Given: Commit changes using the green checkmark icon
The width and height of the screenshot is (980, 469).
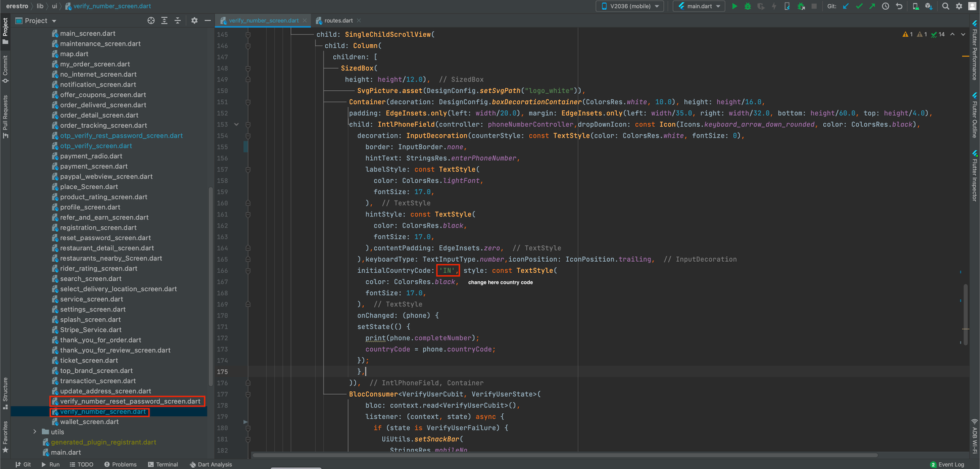Looking at the screenshot, I should click(859, 6).
